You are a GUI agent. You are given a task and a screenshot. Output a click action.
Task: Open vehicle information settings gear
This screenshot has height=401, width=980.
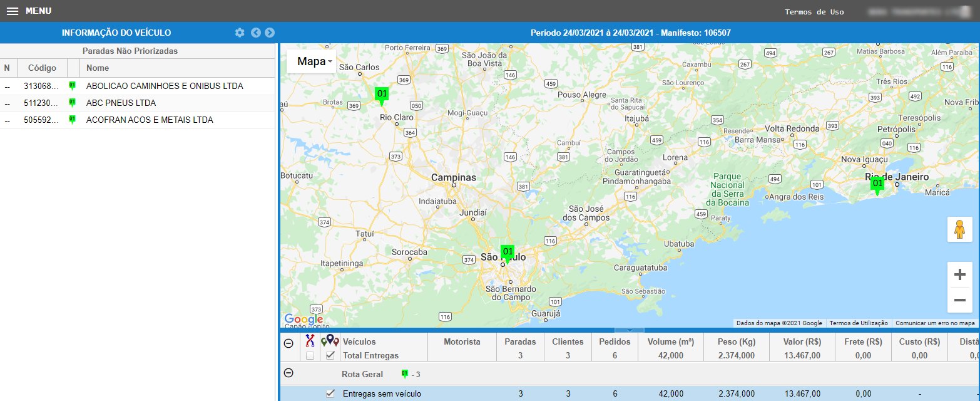tap(240, 33)
